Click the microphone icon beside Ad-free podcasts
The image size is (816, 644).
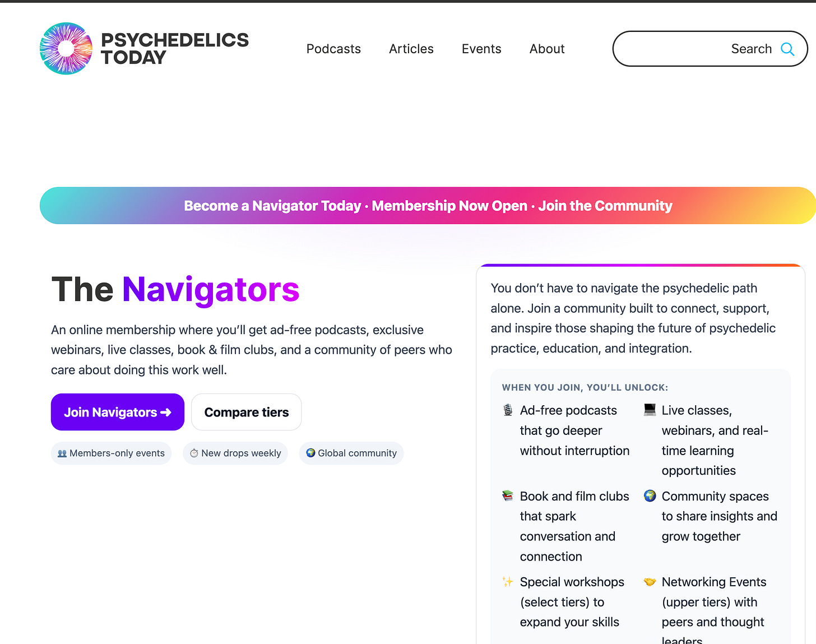(508, 410)
